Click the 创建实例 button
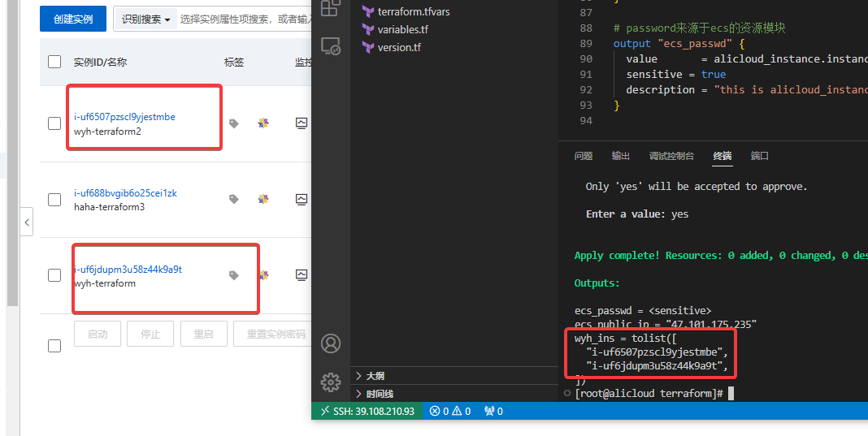This screenshot has width=868, height=436. [73, 19]
